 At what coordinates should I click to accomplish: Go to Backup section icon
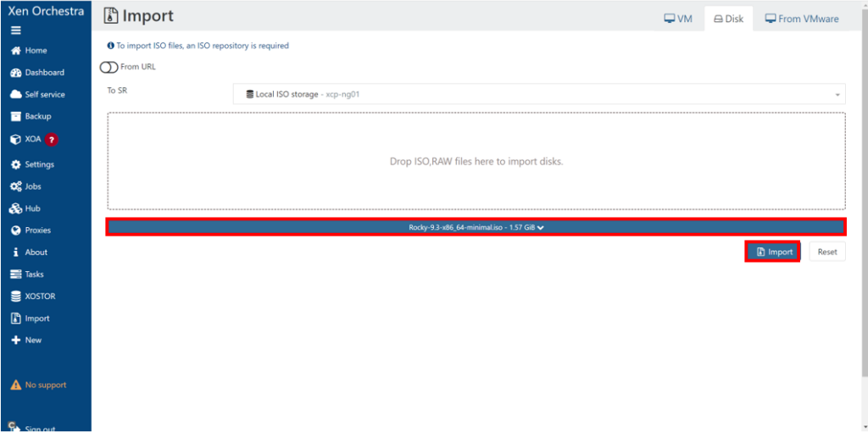15,117
